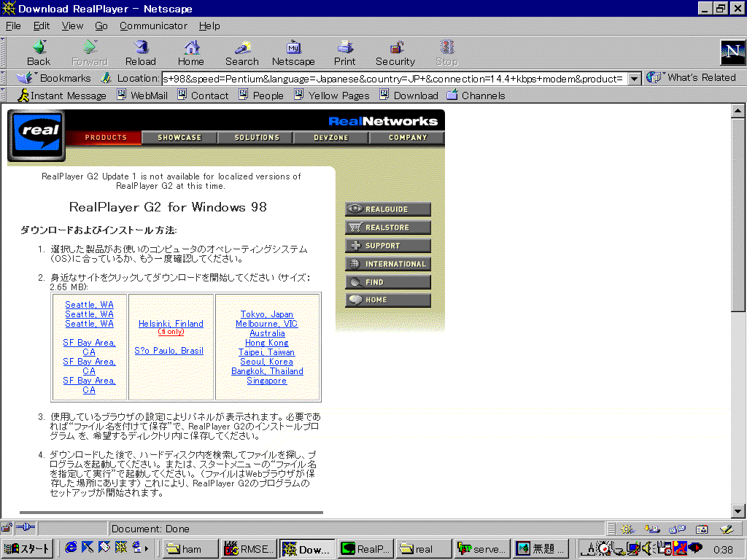This screenshot has height=560, width=747.
Task: Select the DEVZONE site tab
Action: [x=331, y=138]
